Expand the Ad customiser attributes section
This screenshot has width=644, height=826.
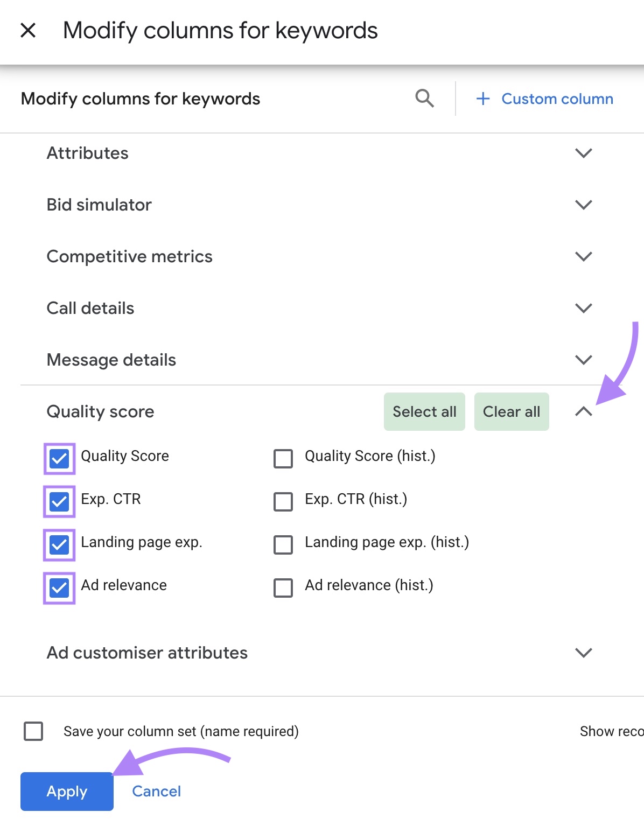[x=583, y=653]
